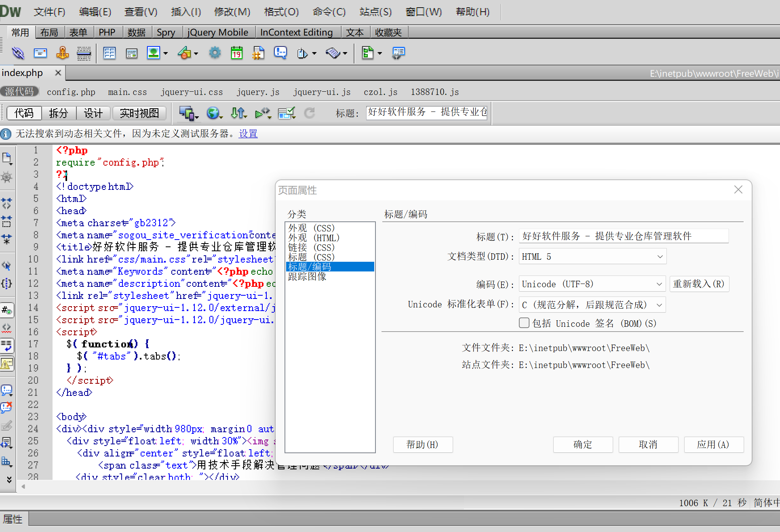This screenshot has width=780, height=532.
Task: Expand the Script insert dropdown arrow
Action: (345, 53)
